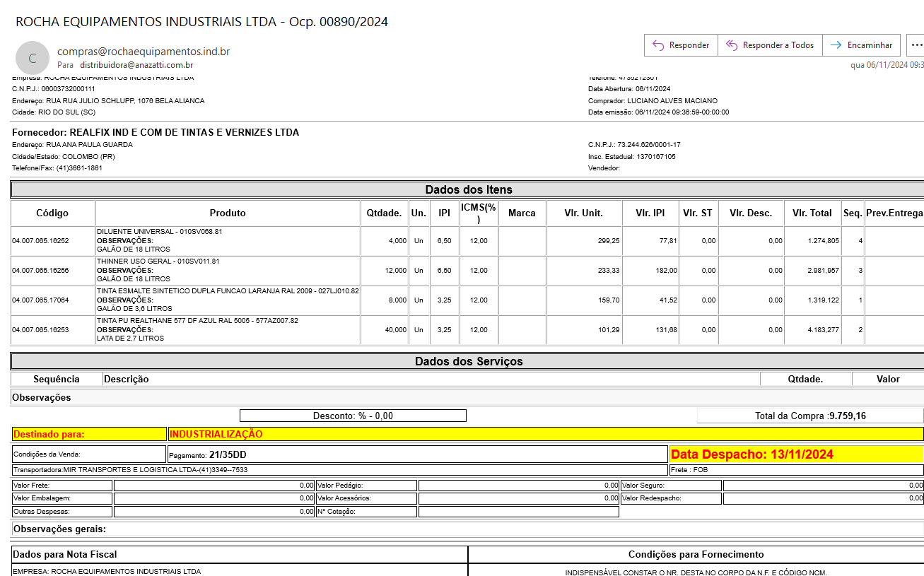Click the 'Vlr. Total' column header
The height and width of the screenshot is (576, 924).
[812, 213]
